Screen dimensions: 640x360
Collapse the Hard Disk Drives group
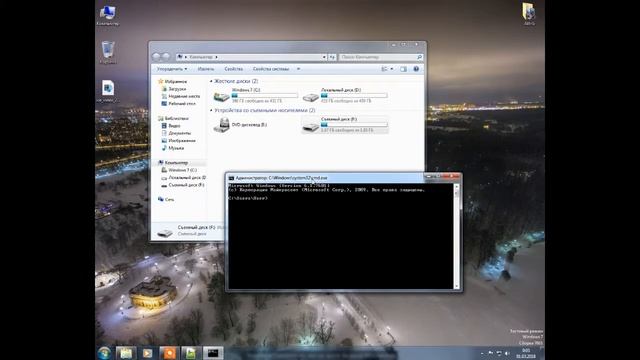[x=211, y=81]
